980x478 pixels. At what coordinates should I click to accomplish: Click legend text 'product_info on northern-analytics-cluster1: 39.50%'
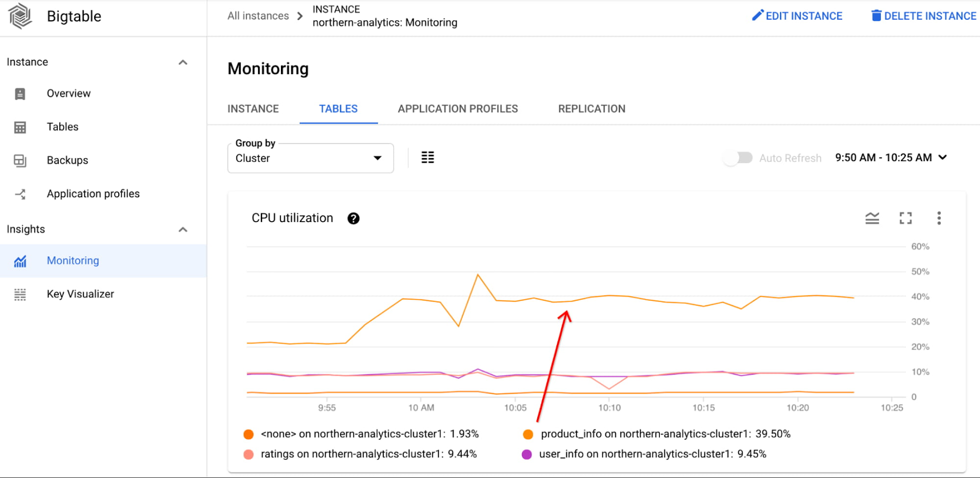click(665, 434)
